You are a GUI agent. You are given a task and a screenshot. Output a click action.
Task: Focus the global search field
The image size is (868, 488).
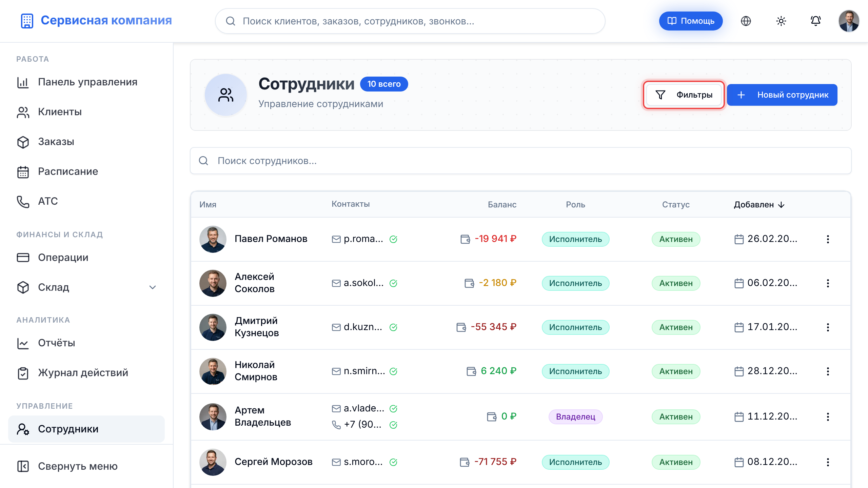point(410,21)
